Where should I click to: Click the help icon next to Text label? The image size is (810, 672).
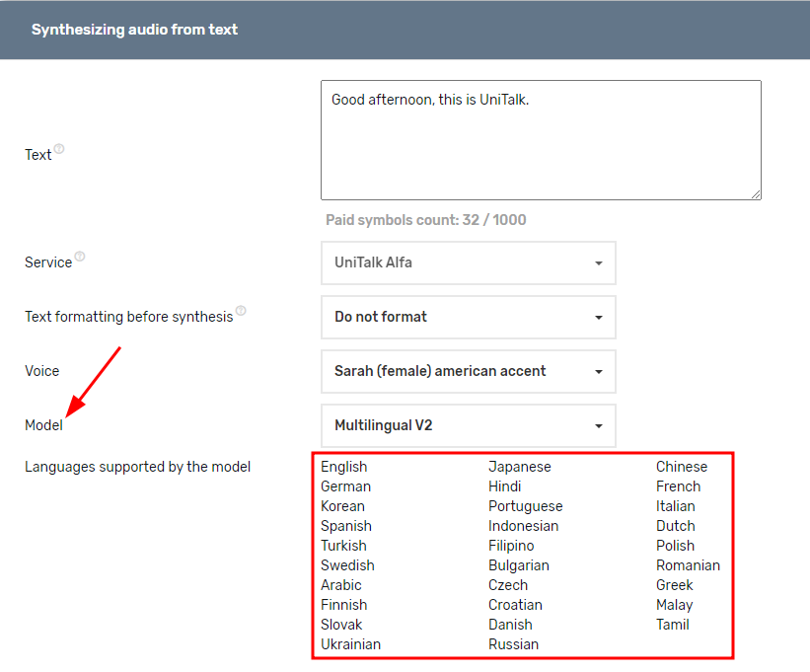(x=59, y=149)
